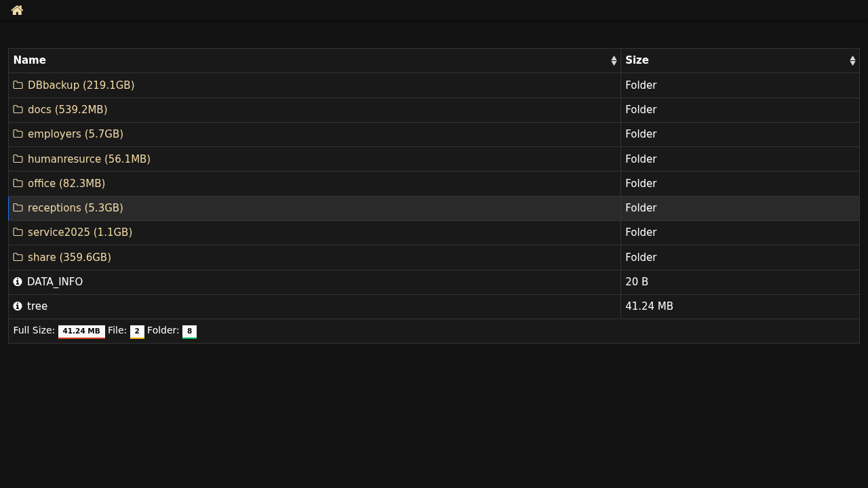Image resolution: width=868 pixels, height=488 pixels.
Task: Open the tree file
Action: click(37, 306)
